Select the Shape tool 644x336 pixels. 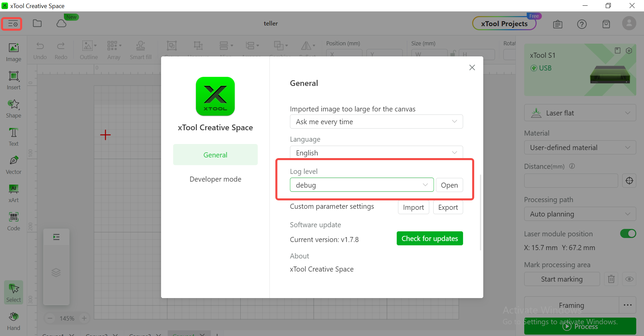[13, 109]
